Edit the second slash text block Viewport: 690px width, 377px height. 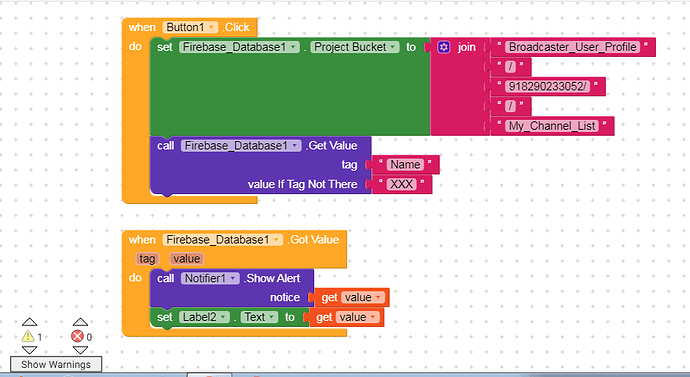coord(510,106)
